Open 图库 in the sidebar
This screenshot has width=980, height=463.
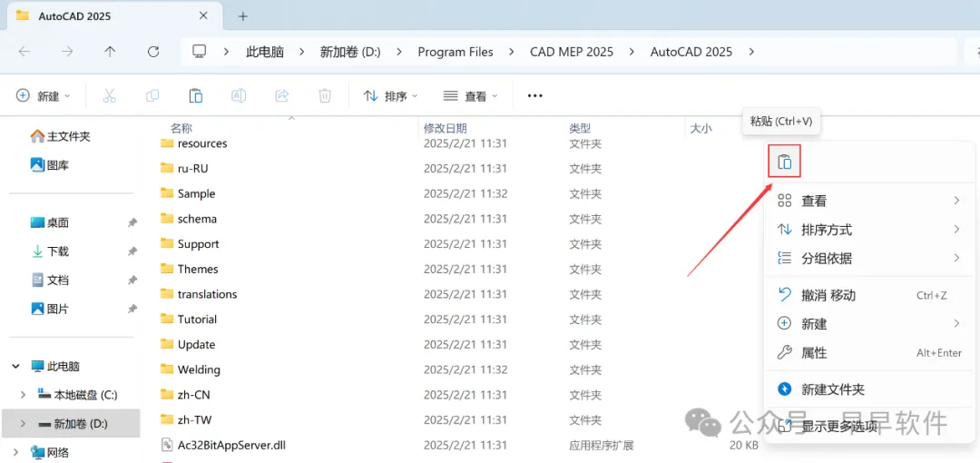pos(50,165)
